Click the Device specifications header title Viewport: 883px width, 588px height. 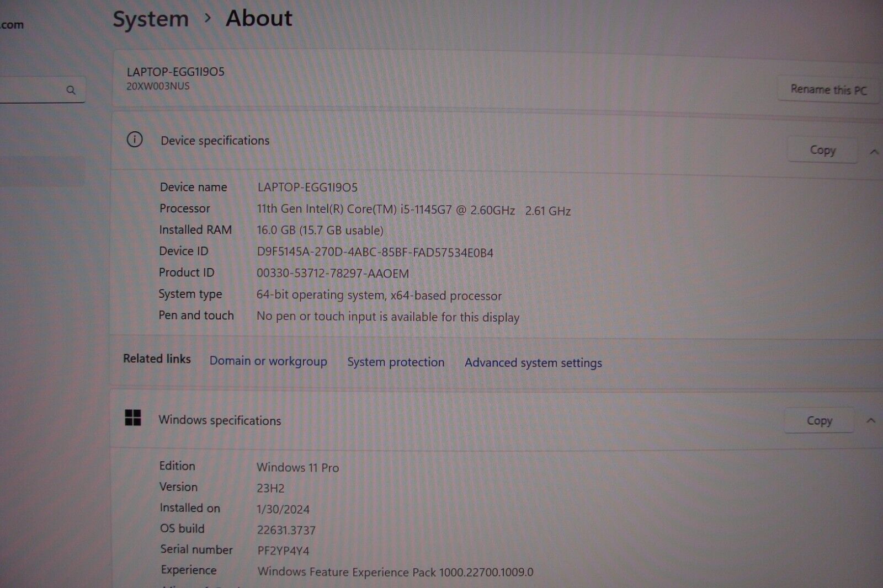pos(215,141)
